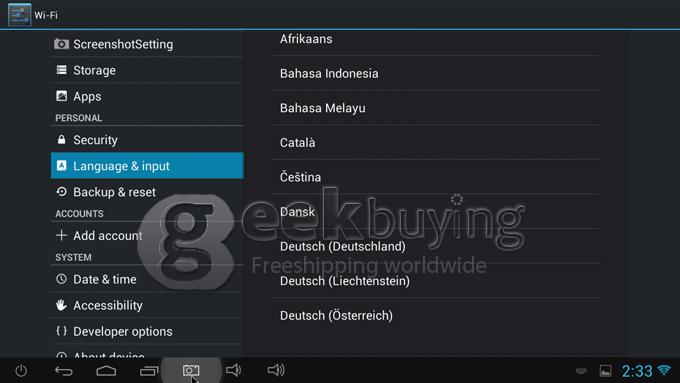Tap the Wi-Fi signal status icon
Screen dimensions: 680x383
coord(664,370)
